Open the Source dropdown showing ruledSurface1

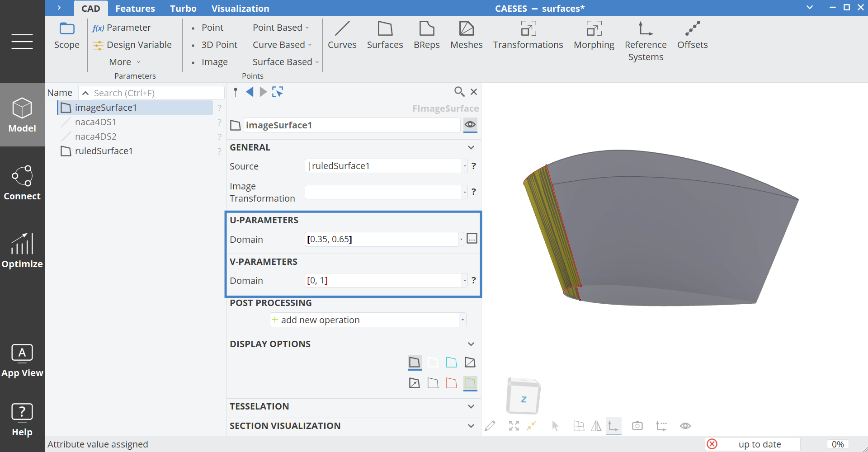(464, 165)
